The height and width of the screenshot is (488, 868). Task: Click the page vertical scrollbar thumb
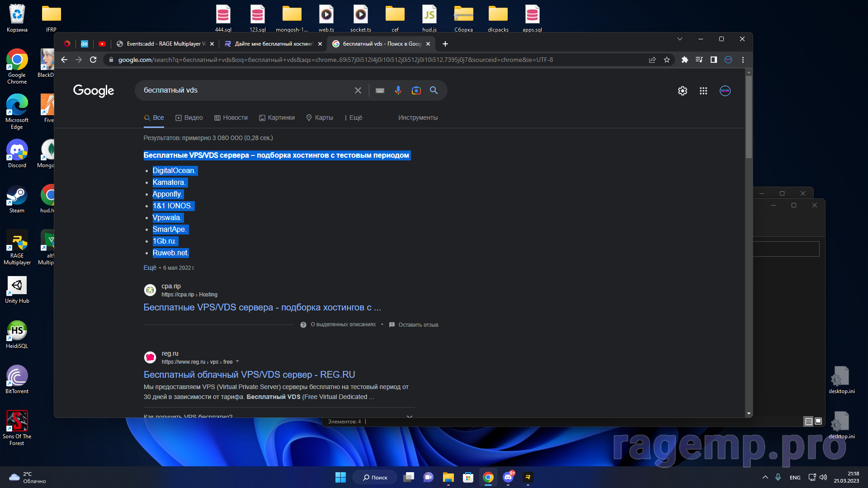(x=749, y=117)
